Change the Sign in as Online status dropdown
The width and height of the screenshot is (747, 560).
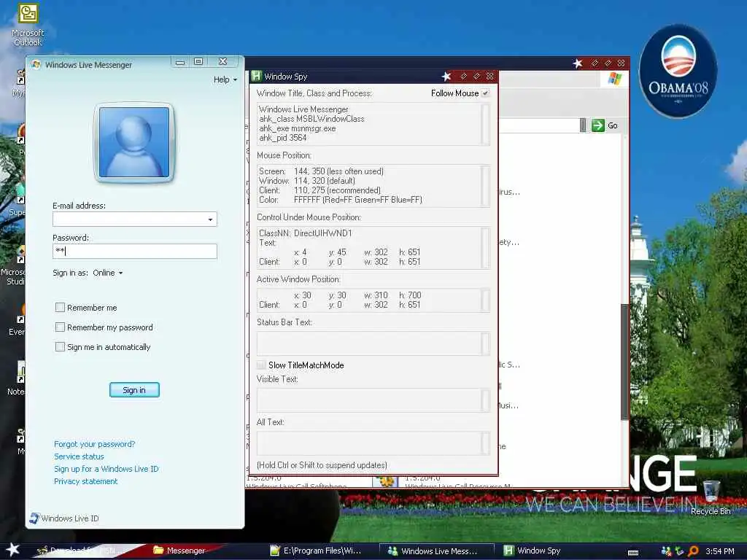pyautogui.click(x=108, y=273)
